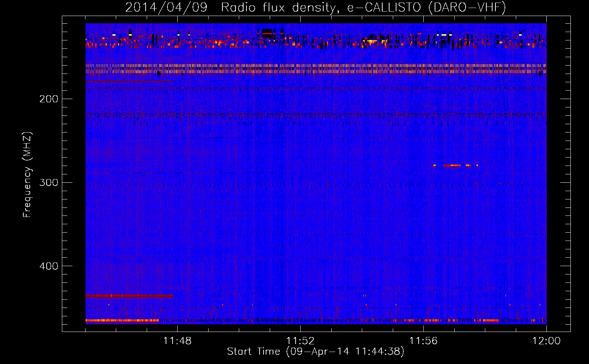Click the 'Start Time (09-Apr-14 11:44:38)' label
This screenshot has width=589, height=364.
tap(316, 352)
